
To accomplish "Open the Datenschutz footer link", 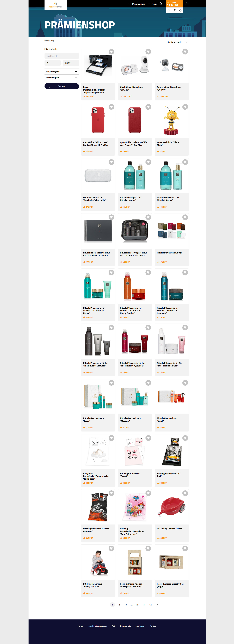I will (125, 626).
